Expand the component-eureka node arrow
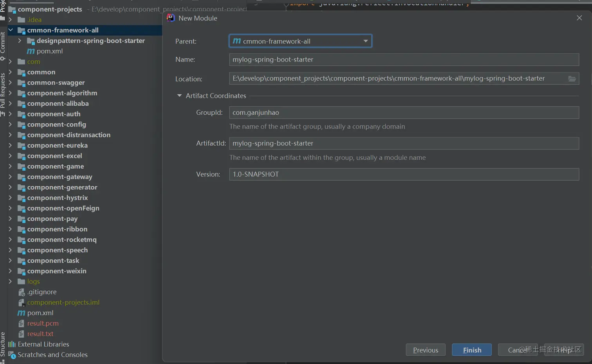Image resolution: width=592 pixels, height=364 pixels. (x=10, y=146)
